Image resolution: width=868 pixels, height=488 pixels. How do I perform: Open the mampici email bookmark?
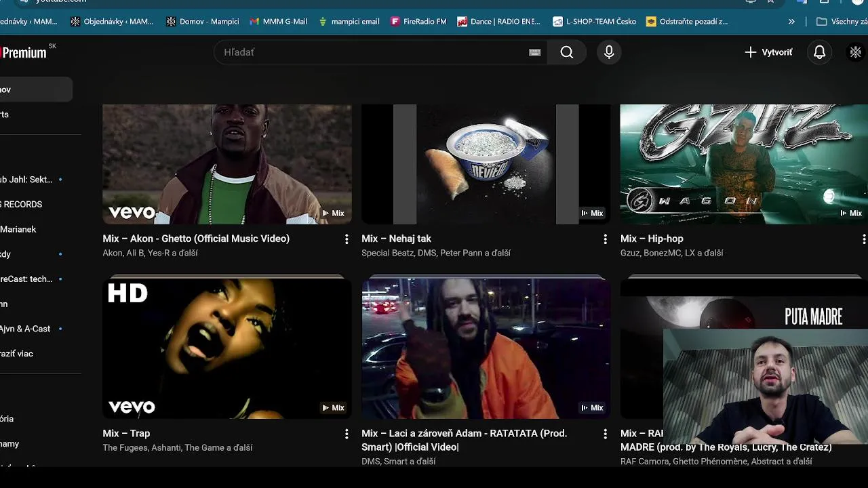click(349, 22)
